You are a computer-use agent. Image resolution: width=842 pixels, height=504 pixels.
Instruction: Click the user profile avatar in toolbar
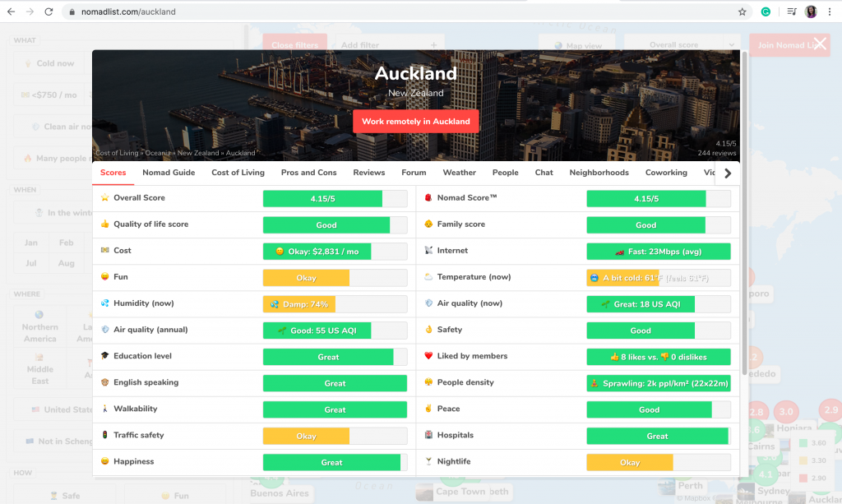(x=811, y=12)
